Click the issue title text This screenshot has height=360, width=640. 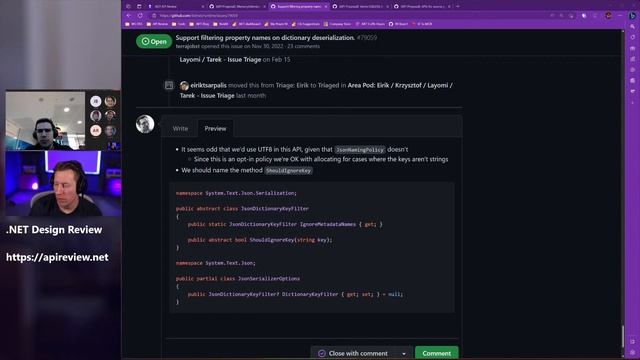click(x=265, y=38)
